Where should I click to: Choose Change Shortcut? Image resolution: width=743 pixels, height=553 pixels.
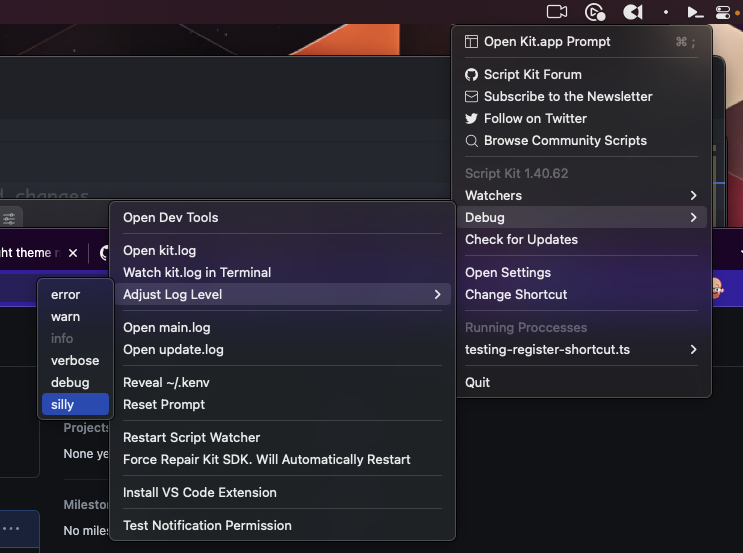pyautogui.click(x=581, y=294)
